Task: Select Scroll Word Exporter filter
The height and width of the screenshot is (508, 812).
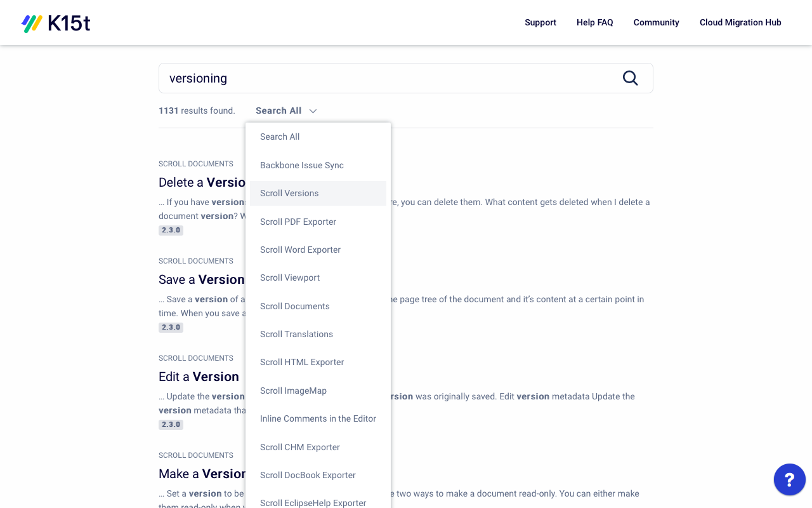Action: tap(300, 250)
